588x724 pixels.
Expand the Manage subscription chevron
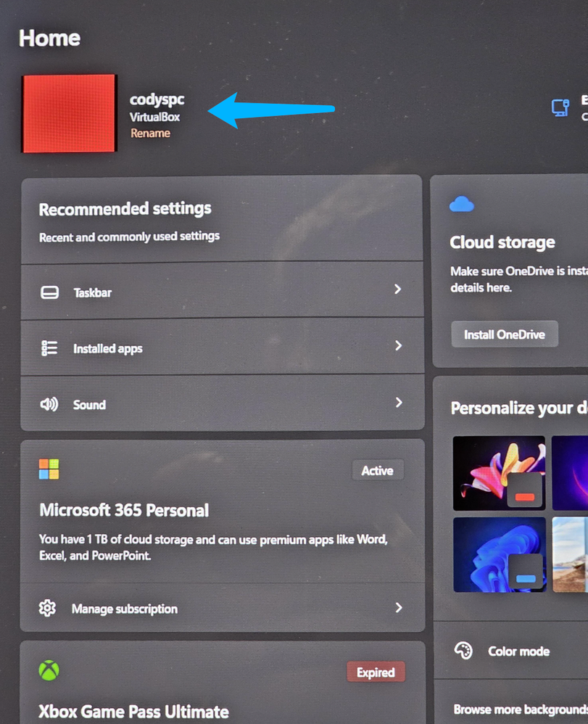(x=399, y=607)
